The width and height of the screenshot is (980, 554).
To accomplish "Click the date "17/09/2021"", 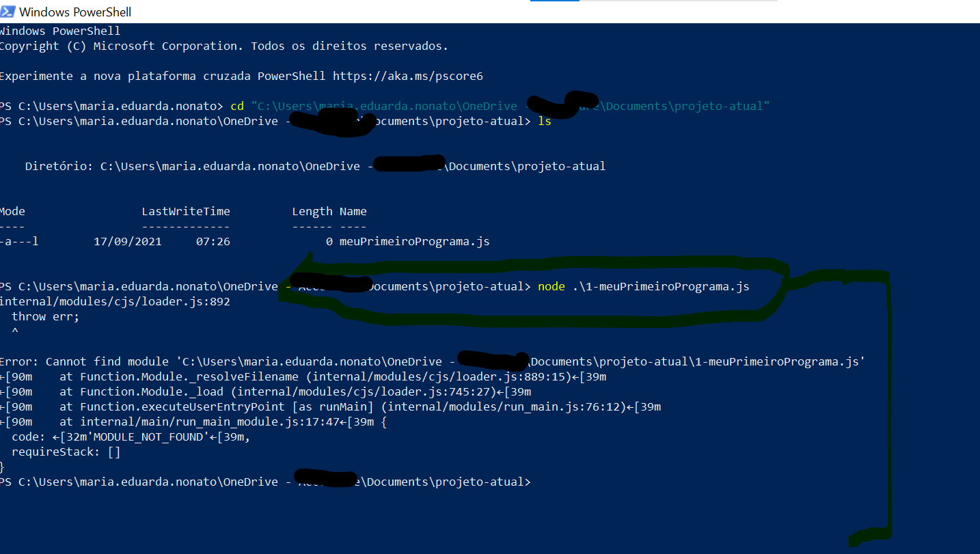I will point(128,242).
